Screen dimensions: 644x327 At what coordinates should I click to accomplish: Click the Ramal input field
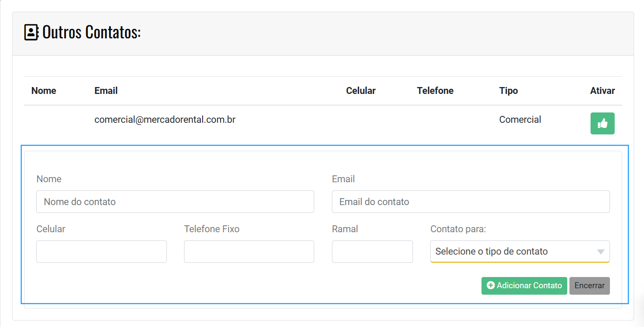click(x=372, y=252)
